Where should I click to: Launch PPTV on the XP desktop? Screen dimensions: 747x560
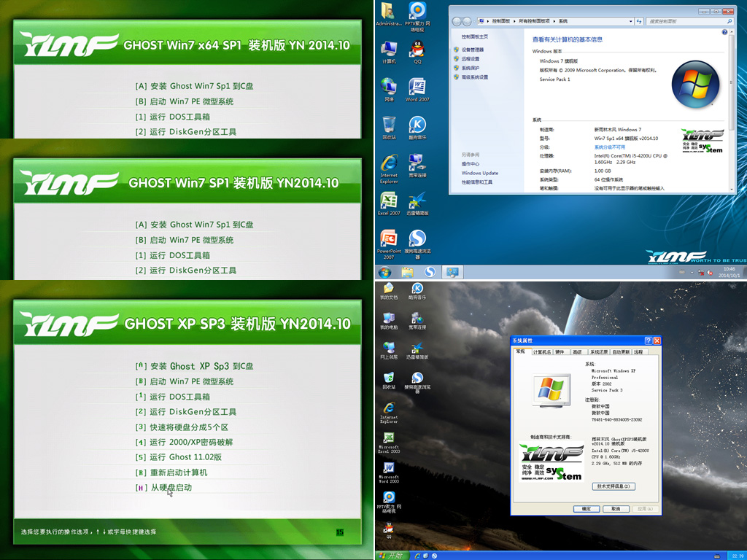(x=389, y=502)
